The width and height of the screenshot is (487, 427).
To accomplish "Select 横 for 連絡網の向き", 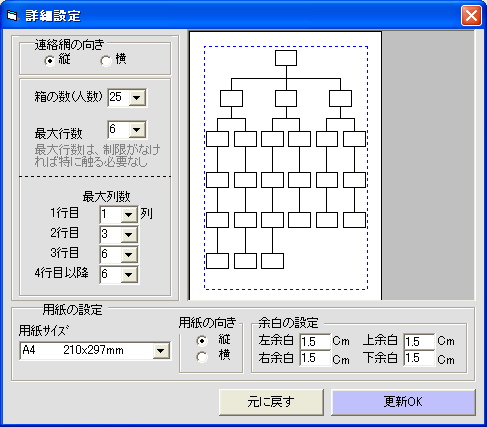I will pyautogui.click(x=106, y=61).
